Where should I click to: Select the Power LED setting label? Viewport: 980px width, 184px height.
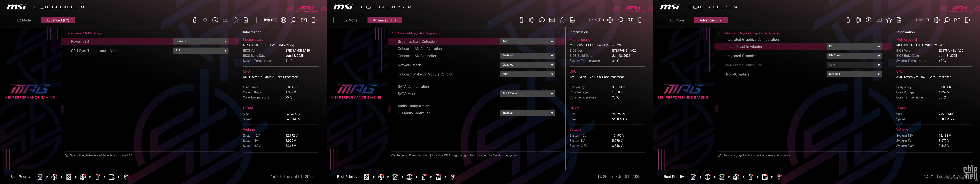click(x=80, y=42)
